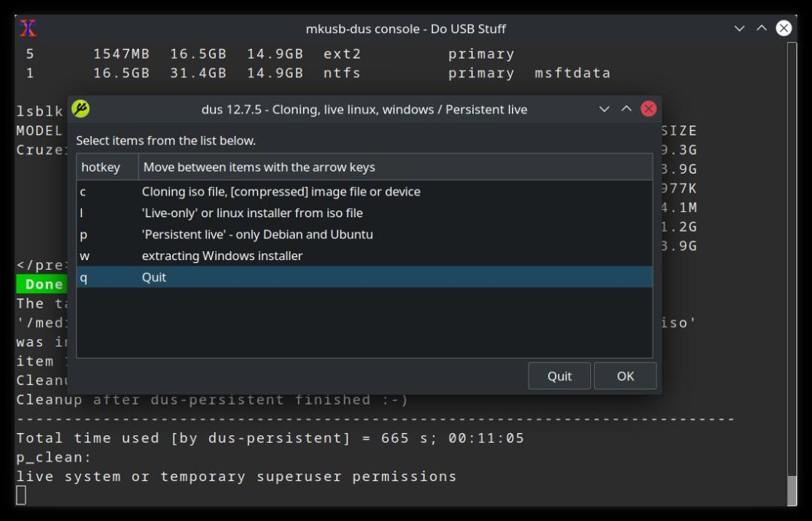Screen dimensions: 812x521
Task: Click the Quit button
Action: coord(559,376)
